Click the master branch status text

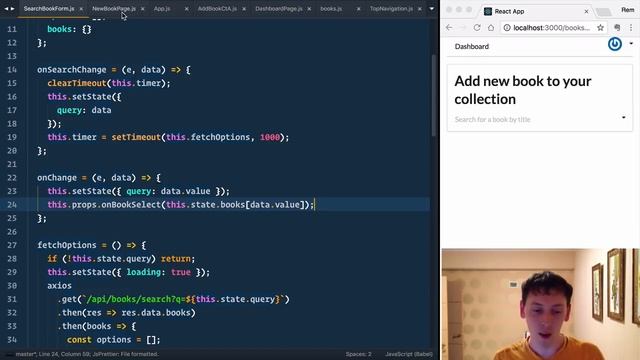tap(26, 354)
